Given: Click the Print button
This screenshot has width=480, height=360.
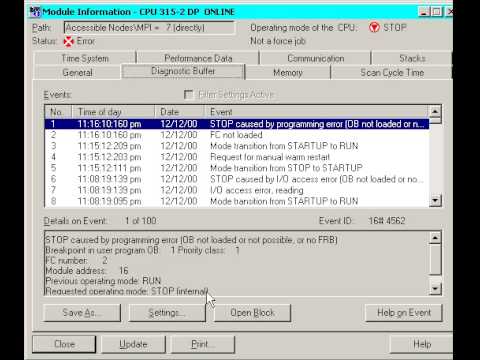Looking at the screenshot, I should click(203, 344).
